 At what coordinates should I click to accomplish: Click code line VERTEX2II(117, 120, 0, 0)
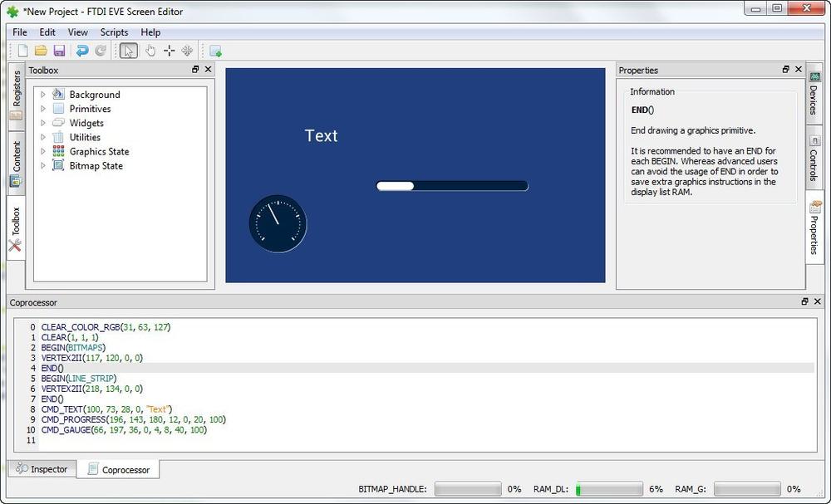92,358
